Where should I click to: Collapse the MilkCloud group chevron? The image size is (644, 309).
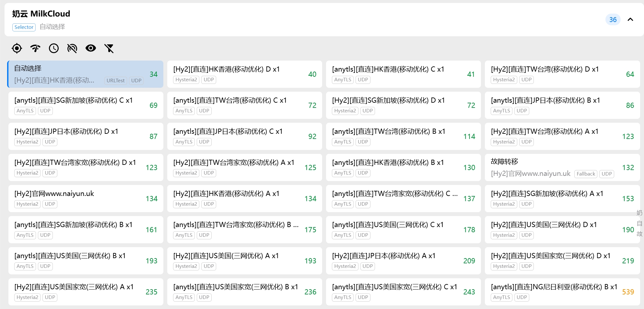click(x=630, y=19)
